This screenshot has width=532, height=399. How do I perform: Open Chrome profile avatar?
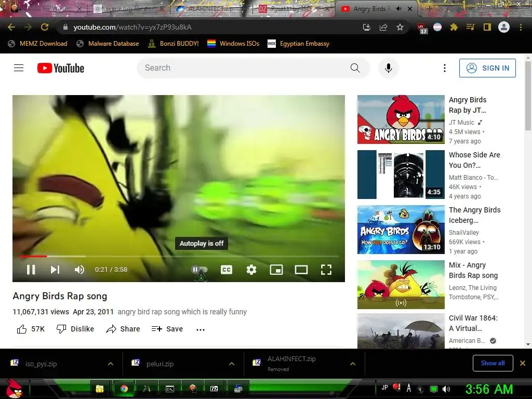(x=504, y=27)
